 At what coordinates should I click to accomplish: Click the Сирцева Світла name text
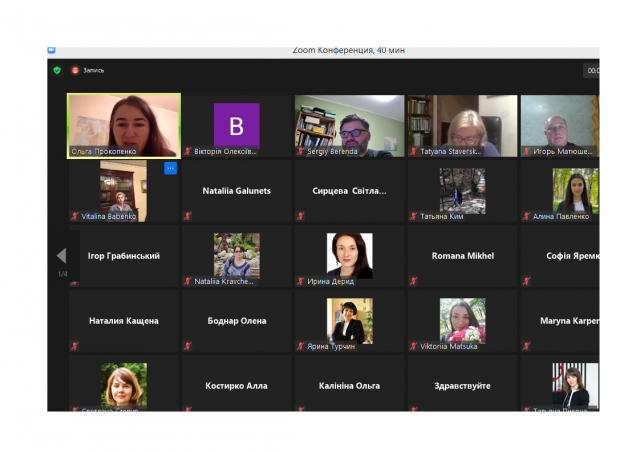[x=349, y=191]
